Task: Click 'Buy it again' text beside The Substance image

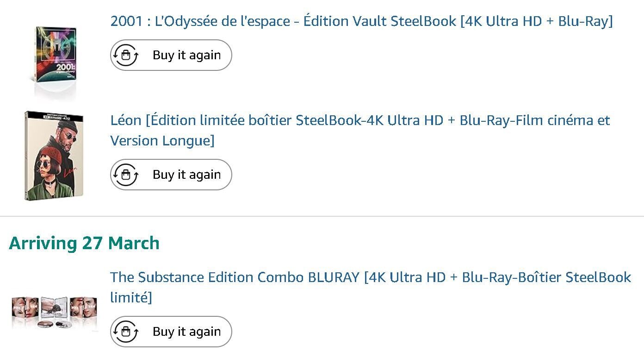Action: click(x=186, y=332)
